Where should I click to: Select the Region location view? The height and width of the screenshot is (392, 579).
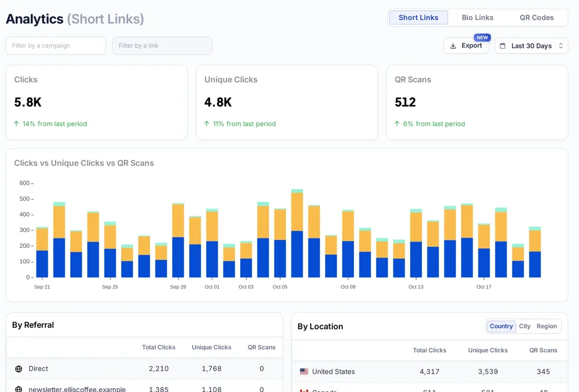[x=546, y=326]
